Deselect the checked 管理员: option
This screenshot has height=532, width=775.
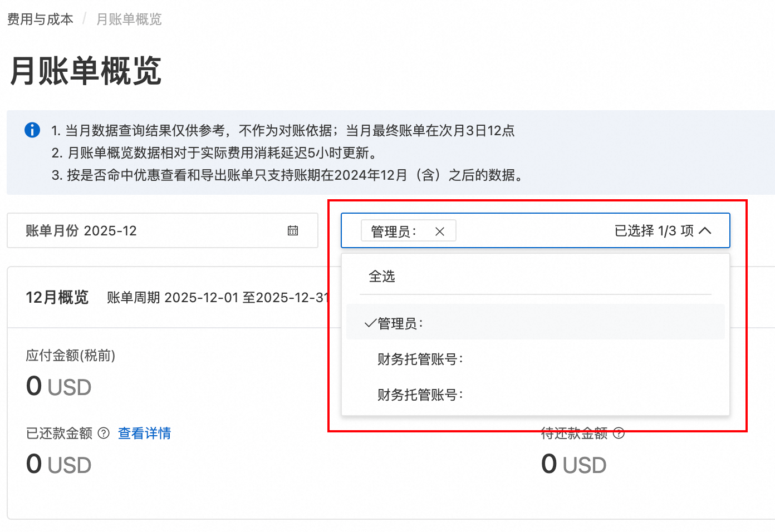point(401,323)
